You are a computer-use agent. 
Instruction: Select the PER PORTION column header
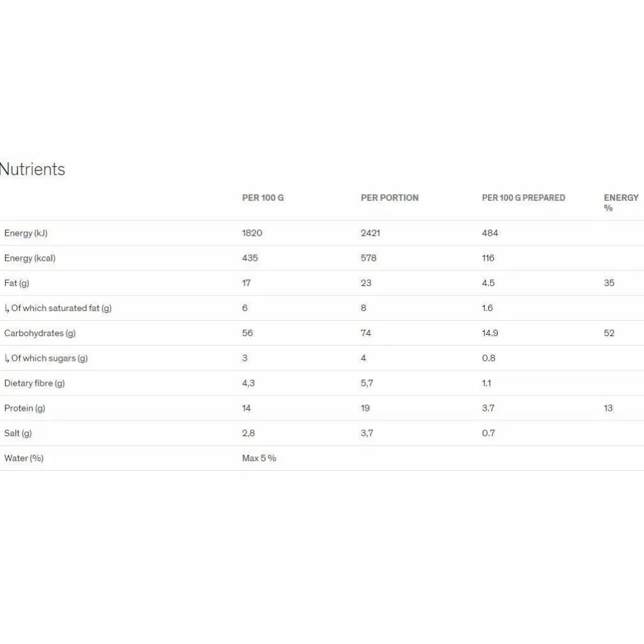tap(390, 198)
